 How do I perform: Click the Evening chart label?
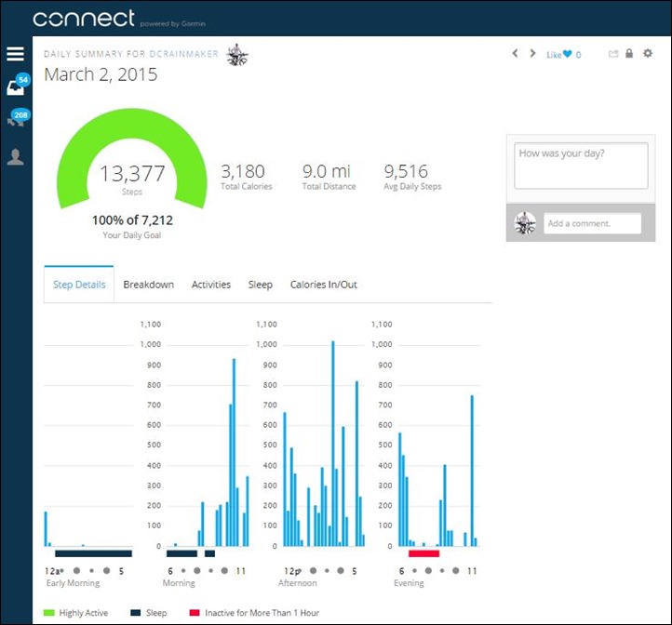coord(409,583)
